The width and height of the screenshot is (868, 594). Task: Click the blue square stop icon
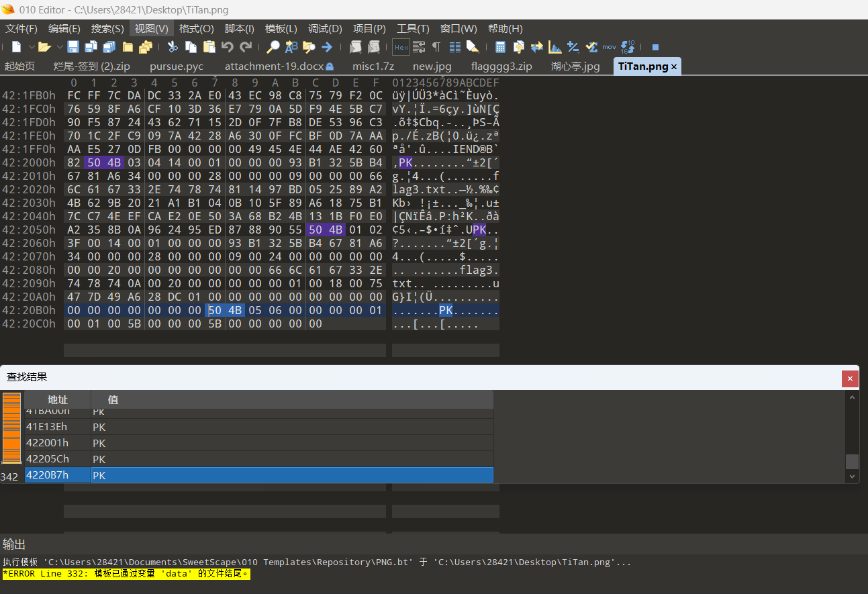point(655,47)
